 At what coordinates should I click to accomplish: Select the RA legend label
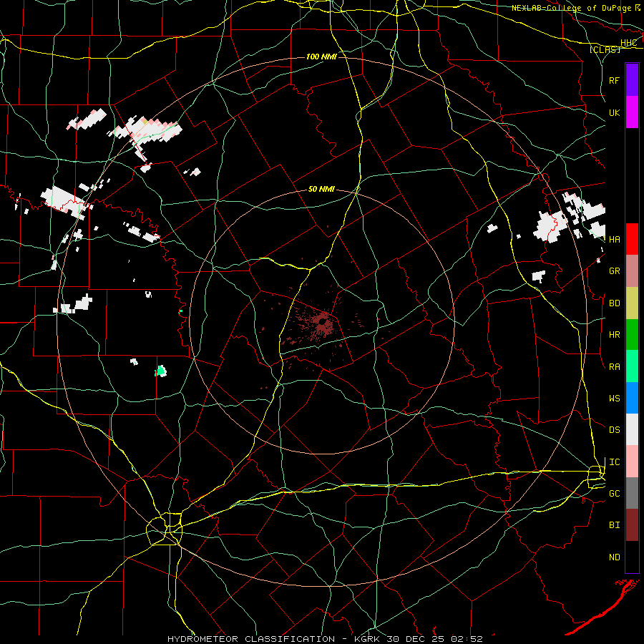(615, 367)
